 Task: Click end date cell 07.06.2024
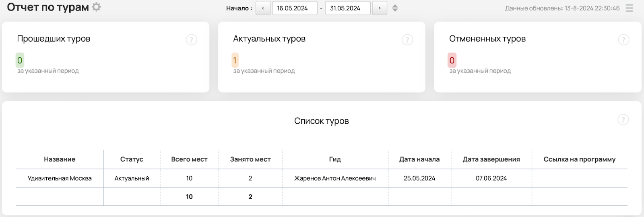coord(491,178)
